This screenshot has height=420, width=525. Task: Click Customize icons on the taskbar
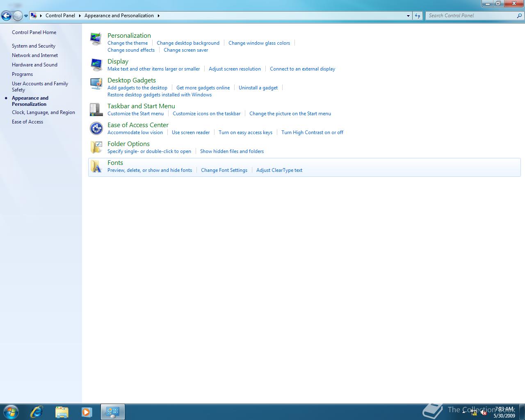click(207, 114)
